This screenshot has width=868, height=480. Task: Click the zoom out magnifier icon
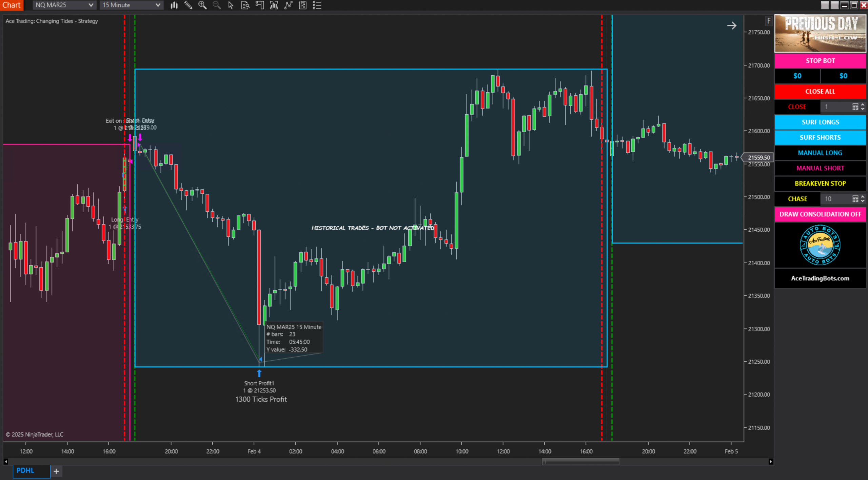click(x=217, y=5)
